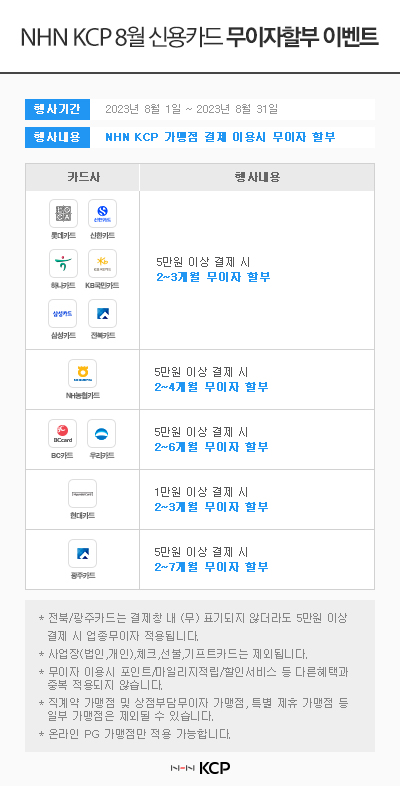Click the Samsung Card logo icon
The width and height of the screenshot is (400, 786).
point(63,314)
